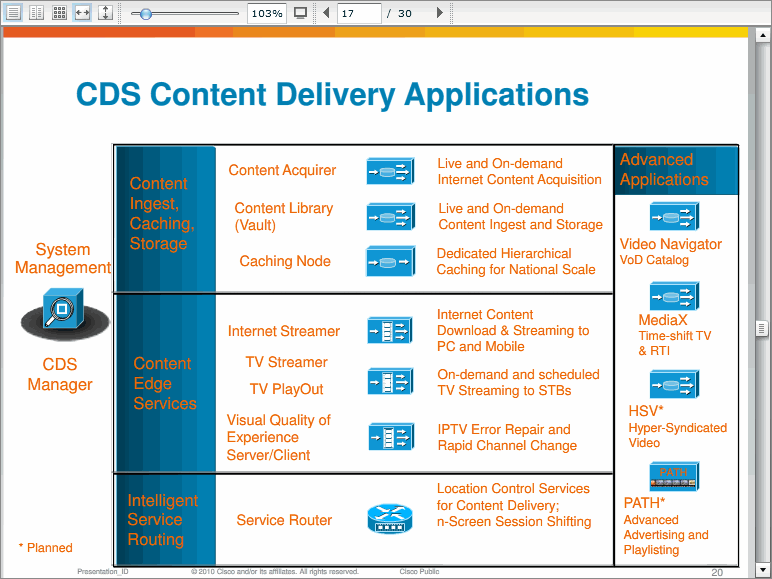Click the slide number 20
Image resolution: width=772 pixels, height=579 pixels.
pos(717,572)
